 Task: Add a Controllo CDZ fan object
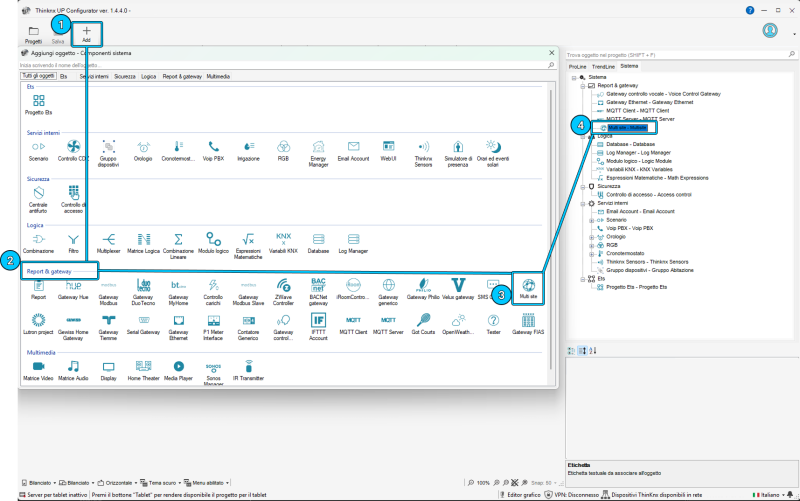coord(73,151)
